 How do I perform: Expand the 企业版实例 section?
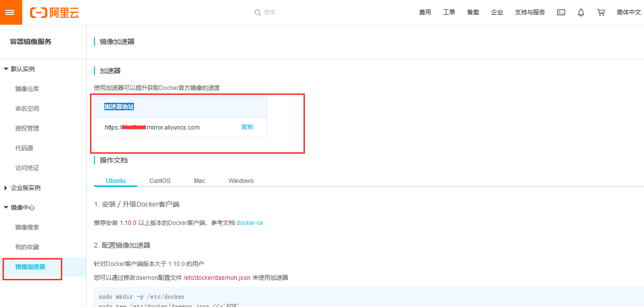22,188
